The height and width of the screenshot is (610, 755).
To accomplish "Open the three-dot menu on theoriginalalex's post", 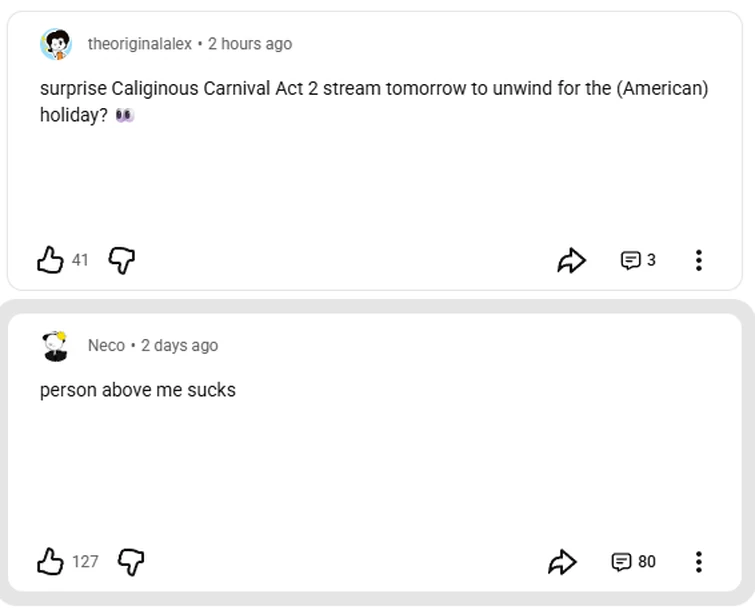I will point(698,261).
